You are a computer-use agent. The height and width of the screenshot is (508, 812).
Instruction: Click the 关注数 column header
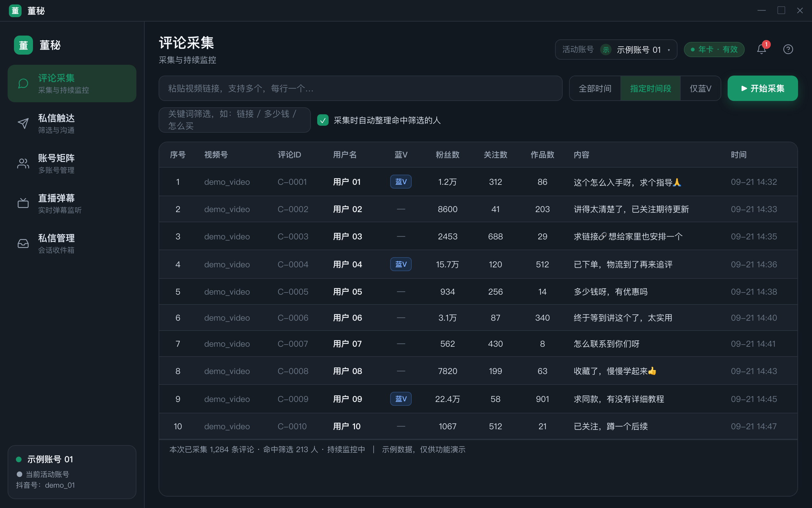coord(495,155)
